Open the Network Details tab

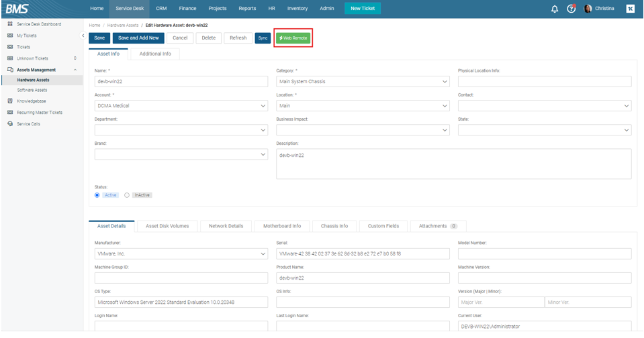tap(226, 226)
